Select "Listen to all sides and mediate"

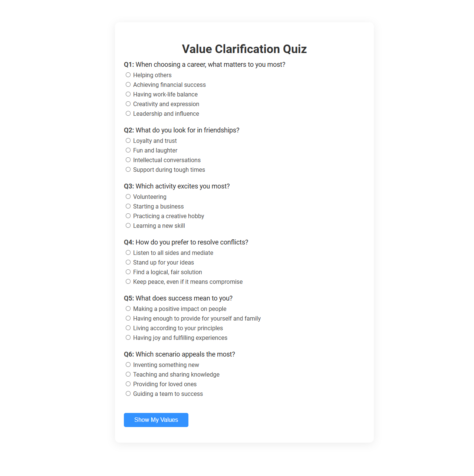click(128, 253)
